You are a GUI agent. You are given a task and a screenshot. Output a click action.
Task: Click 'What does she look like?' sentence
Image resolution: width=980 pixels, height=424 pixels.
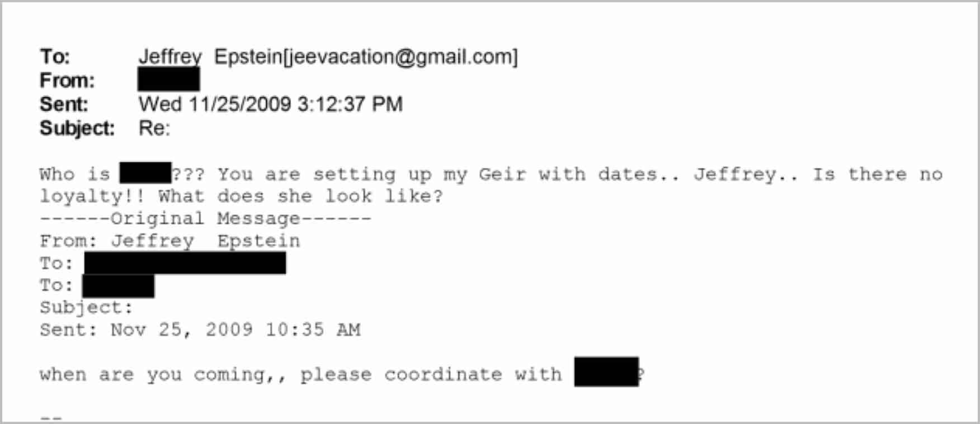tap(300, 196)
